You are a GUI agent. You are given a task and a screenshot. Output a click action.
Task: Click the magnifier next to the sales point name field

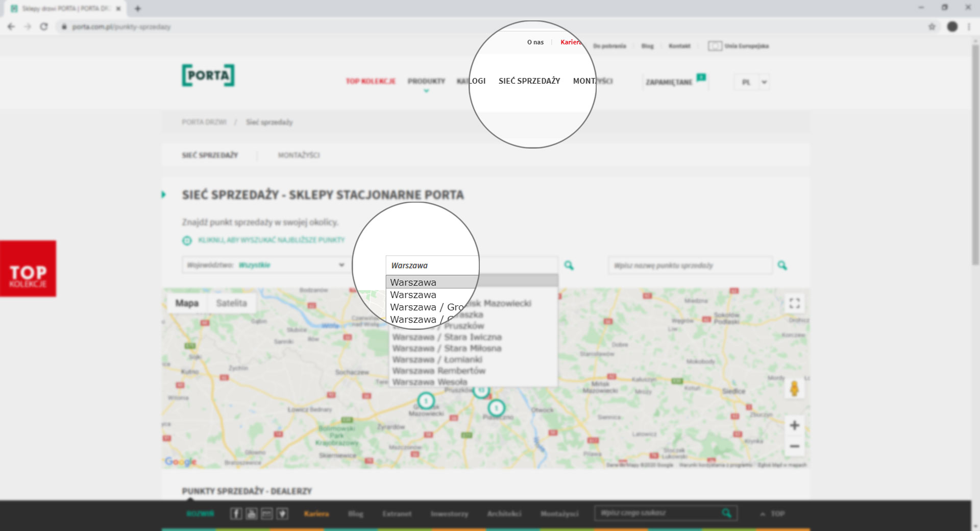(782, 265)
